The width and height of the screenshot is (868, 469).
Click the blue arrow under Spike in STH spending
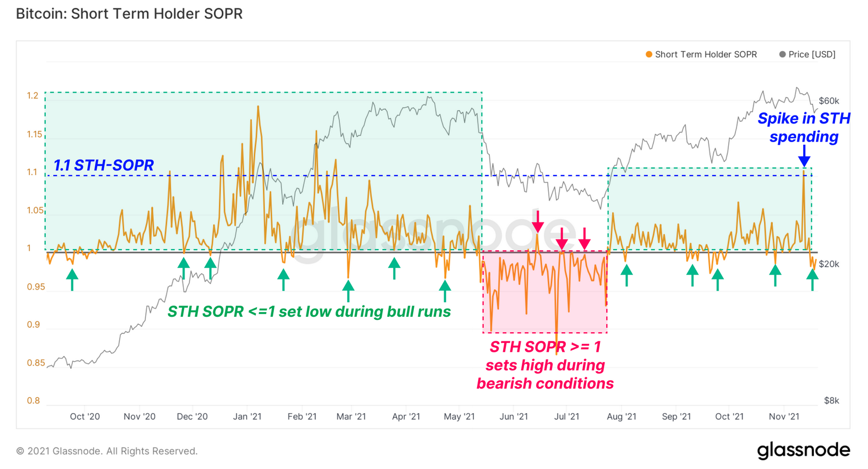(804, 155)
